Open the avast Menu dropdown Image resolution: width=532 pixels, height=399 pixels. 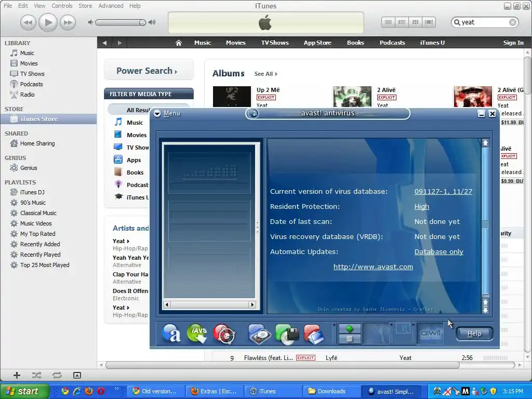coord(167,113)
